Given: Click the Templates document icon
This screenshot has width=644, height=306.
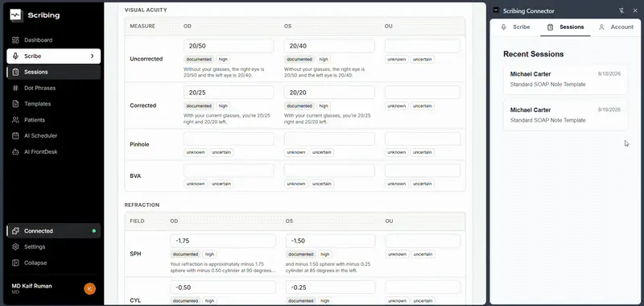Looking at the screenshot, I should point(15,104).
